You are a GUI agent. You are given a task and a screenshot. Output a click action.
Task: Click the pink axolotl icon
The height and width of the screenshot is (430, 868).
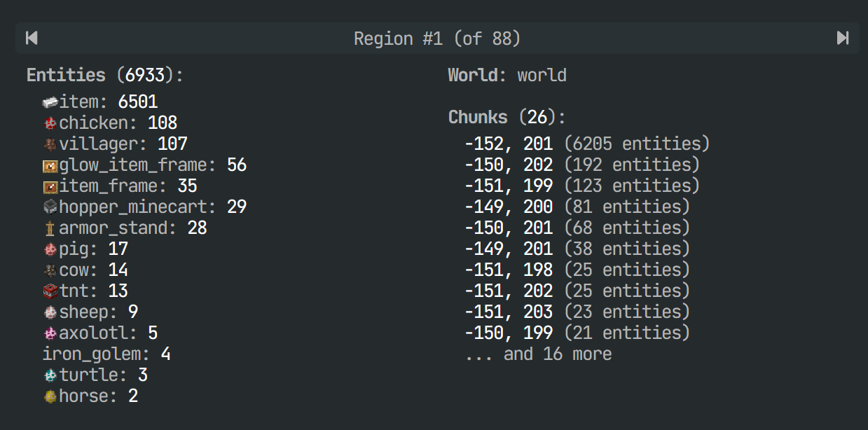pyautogui.click(x=50, y=333)
